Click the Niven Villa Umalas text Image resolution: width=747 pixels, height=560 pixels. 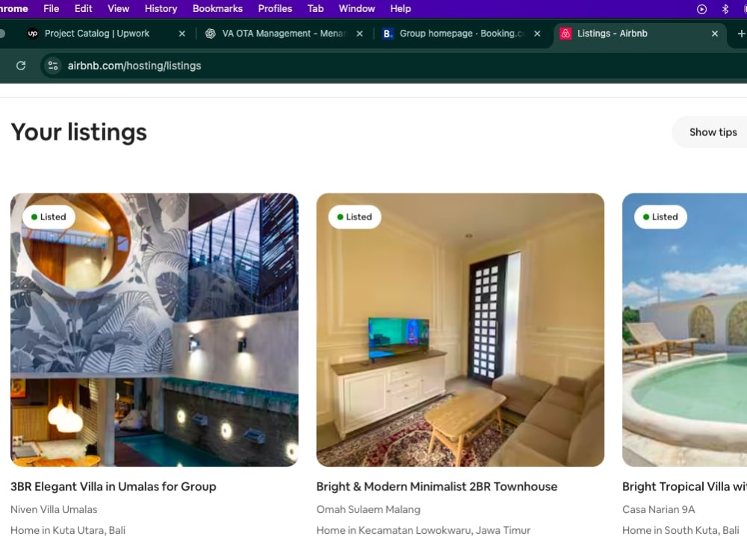54,509
